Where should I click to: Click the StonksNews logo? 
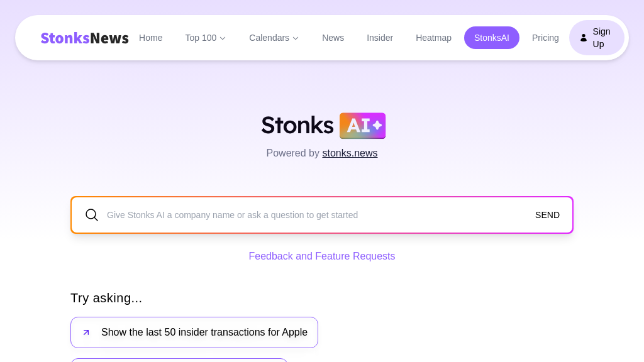tap(84, 38)
